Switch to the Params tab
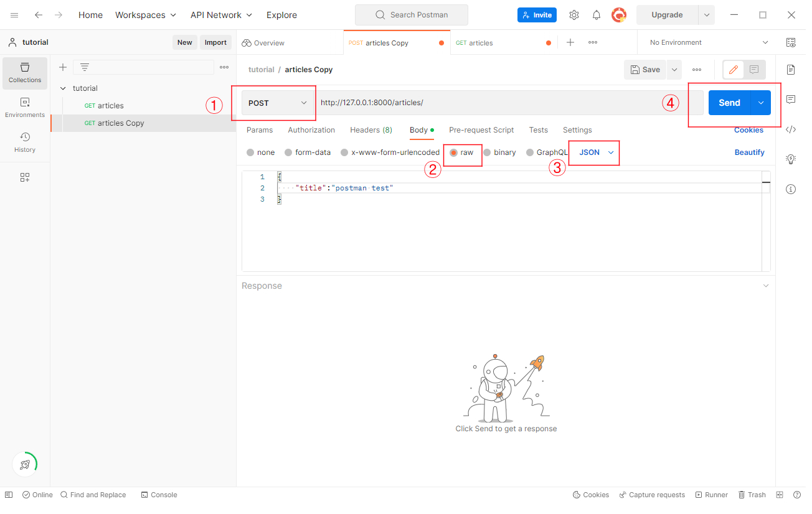 260,130
